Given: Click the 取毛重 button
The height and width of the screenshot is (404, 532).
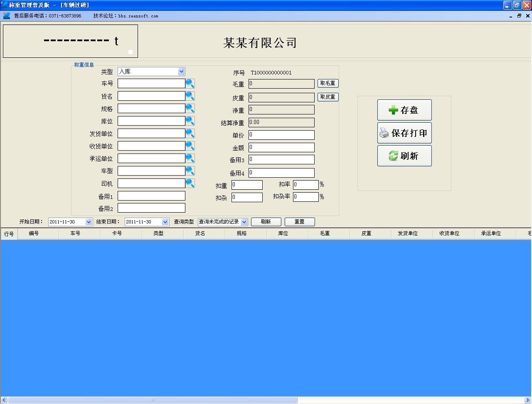Looking at the screenshot, I should coord(328,83).
